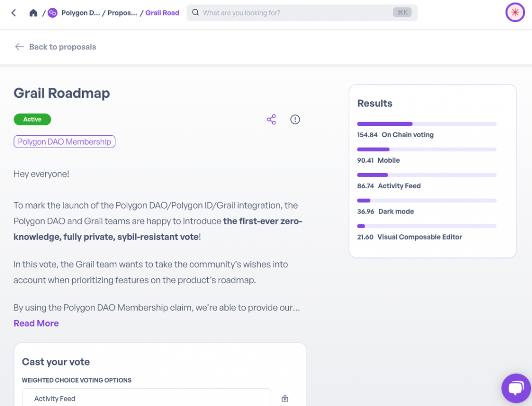Click the Activity Feed result progress bar
Viewport: 532px width, 406px height.
(x=427, y=175)
